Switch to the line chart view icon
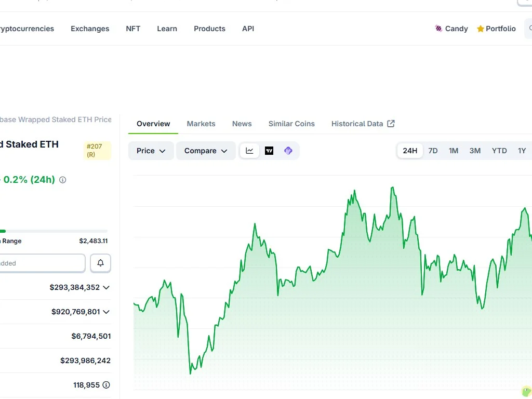532x399 pixels. tap(250, 151)
